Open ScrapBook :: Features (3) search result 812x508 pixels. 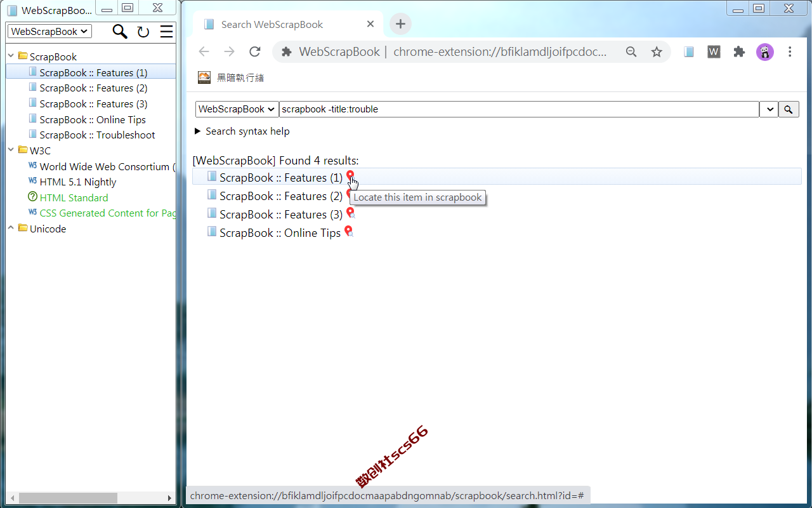pos(281,215)
